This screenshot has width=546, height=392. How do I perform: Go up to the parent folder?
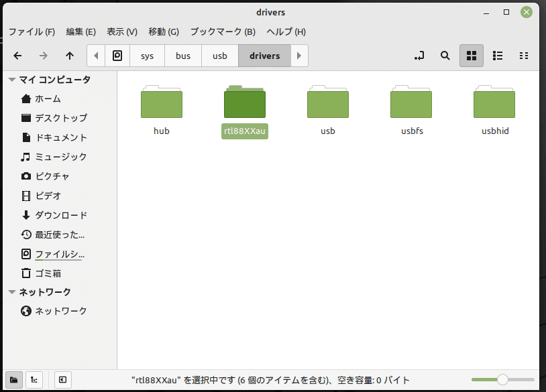[69, 56]
